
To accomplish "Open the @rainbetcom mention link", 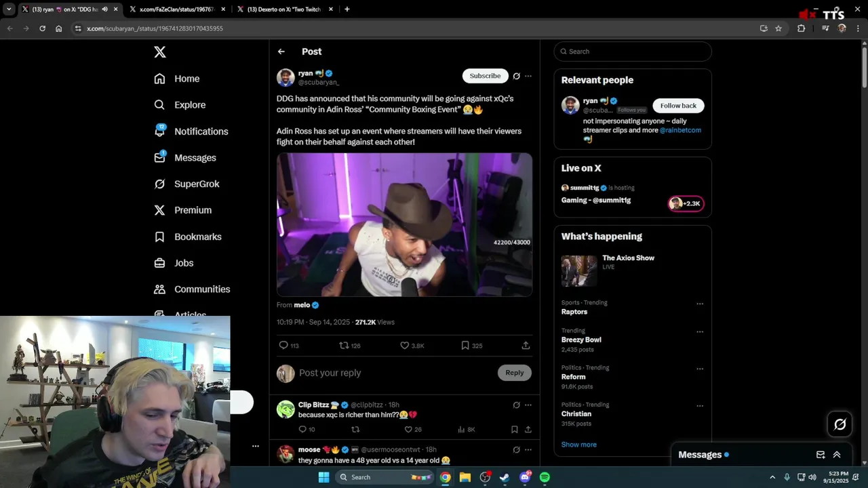I will coord(680,130).
